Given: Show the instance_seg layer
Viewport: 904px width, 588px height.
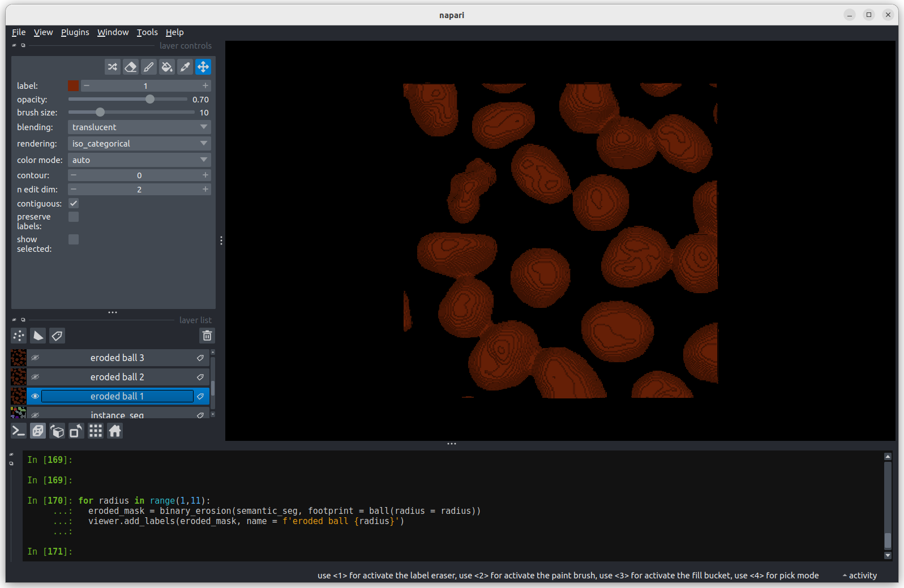Looking at the screenshot, I should pyautogui.click(x=35, y=415).
